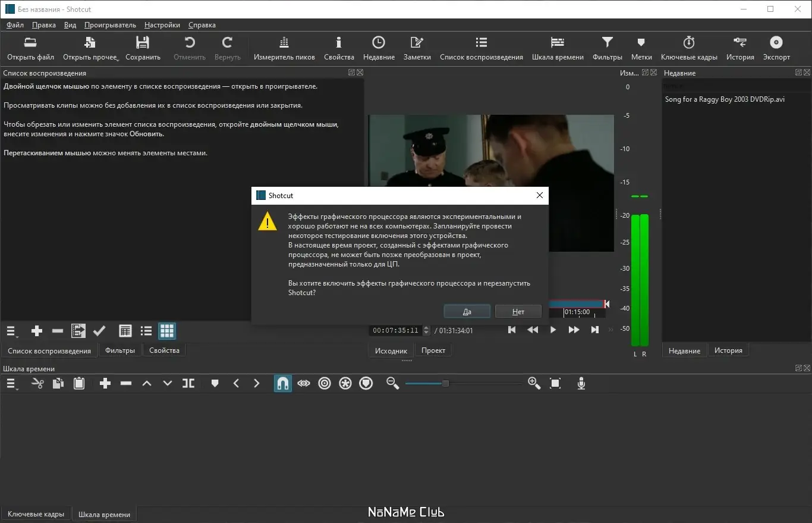Open the Peak Meter (Измеритель пиков) panel
The width and height of the screenshot is (812, 523).
tap(284, 48)
